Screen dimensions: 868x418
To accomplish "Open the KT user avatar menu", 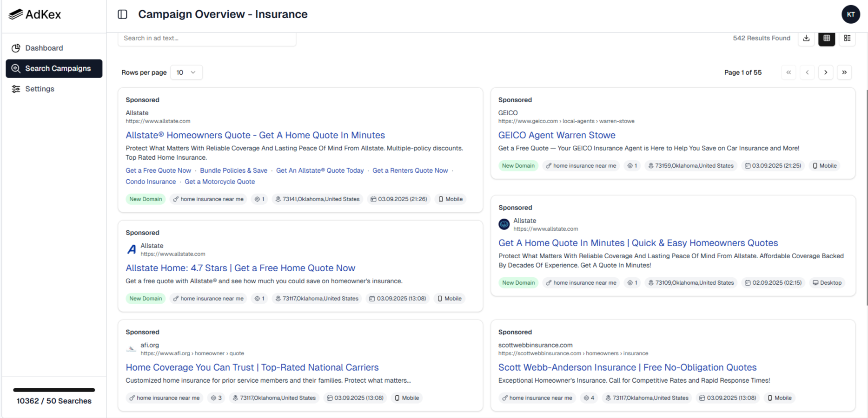I will (851, 14).
